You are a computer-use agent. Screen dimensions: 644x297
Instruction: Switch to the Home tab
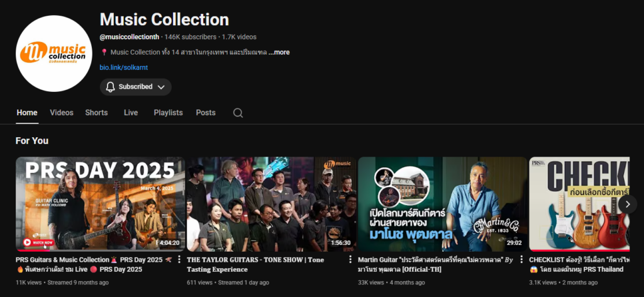27,113
